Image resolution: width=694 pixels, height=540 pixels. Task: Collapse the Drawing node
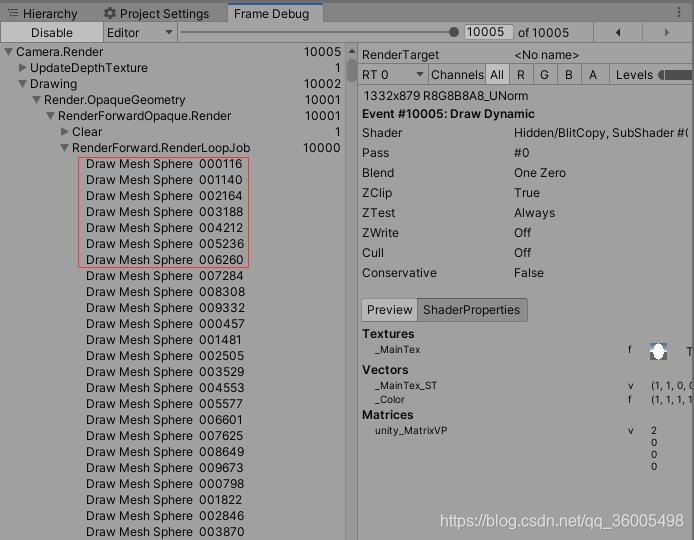tap(22, 84)
